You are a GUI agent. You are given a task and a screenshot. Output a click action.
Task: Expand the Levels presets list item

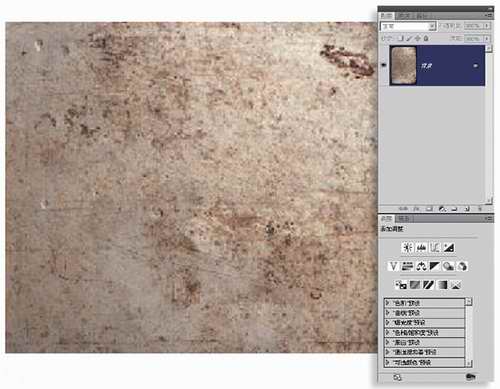pyautogui.click(x=424, y=303)
